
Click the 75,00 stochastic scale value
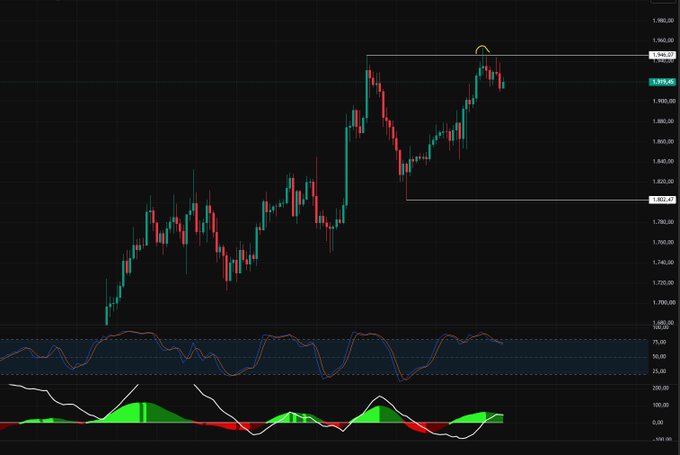(660, 342)
